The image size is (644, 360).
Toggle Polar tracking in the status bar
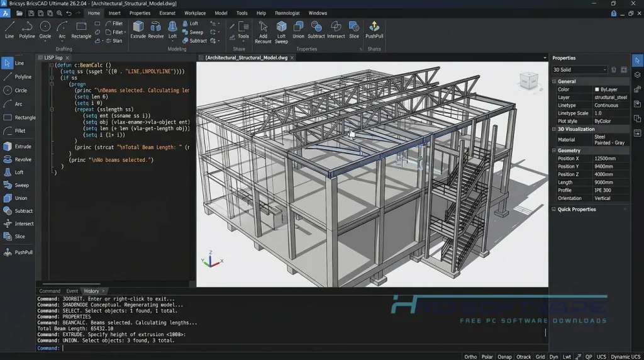pyautogui.click(x=487, y=357)
